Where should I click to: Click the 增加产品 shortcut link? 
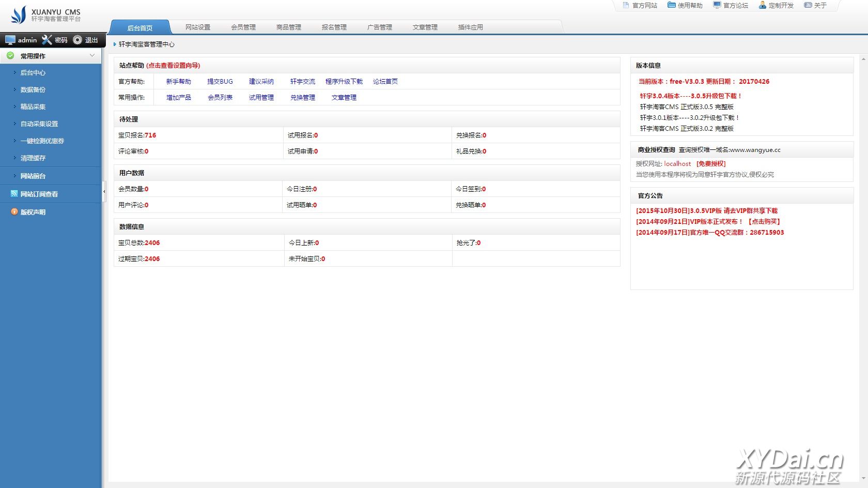(179, 98)
